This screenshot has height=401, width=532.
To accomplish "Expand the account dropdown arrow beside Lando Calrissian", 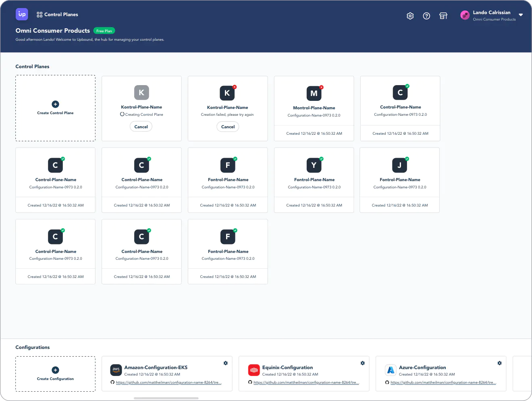I will tap(521, 15).
